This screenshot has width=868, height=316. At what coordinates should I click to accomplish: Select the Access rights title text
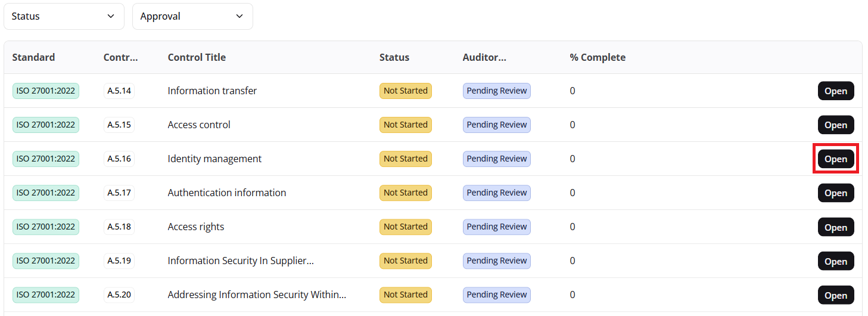196,227
